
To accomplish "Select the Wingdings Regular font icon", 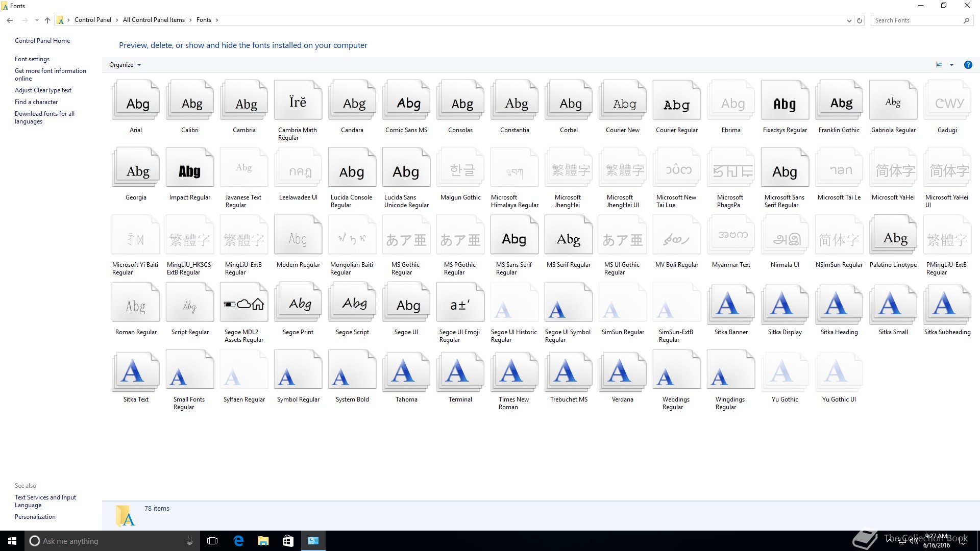I will tap(731, 370).
